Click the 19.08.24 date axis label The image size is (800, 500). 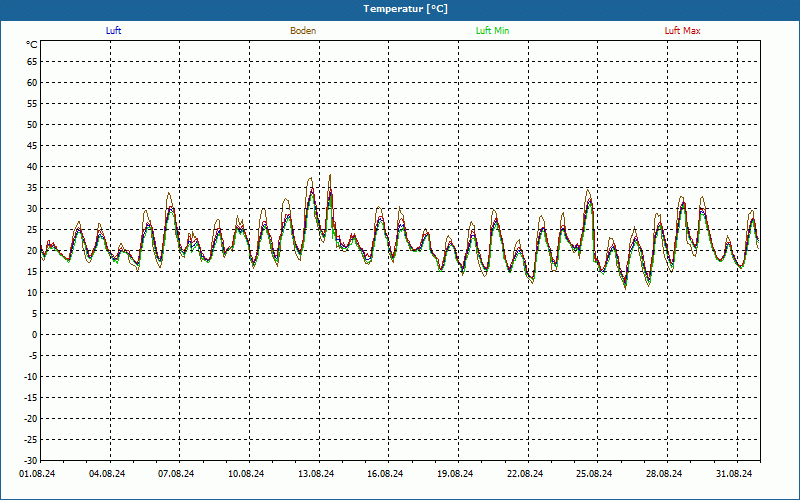[x=455, y=474]
